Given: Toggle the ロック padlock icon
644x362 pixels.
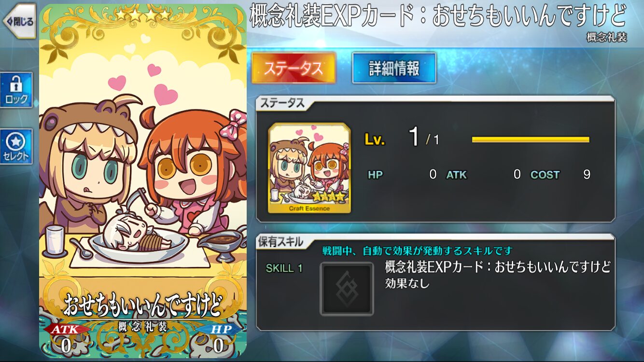Looking at the screenshot, I should click(x=16, y=90).
